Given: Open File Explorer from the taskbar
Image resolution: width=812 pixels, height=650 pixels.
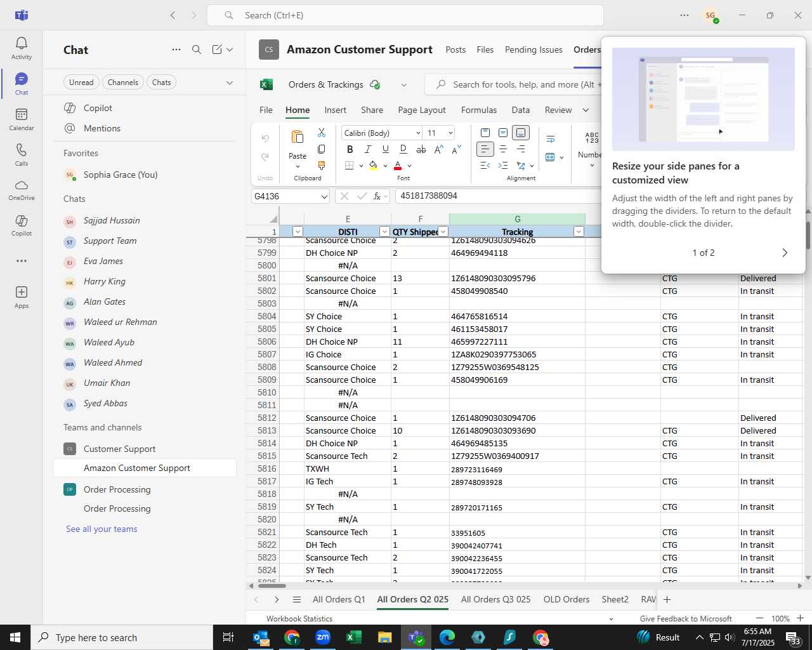Looking at the screenshot, I should click(384, 637).
